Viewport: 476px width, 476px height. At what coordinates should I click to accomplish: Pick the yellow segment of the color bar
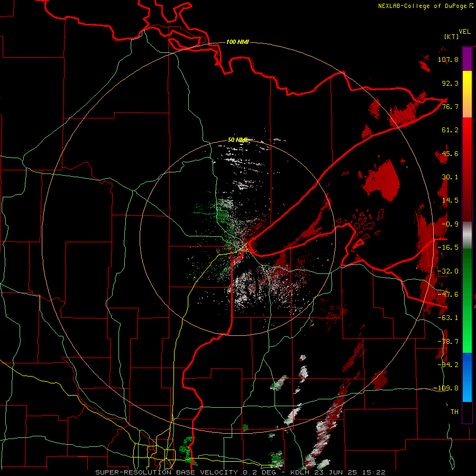[467, 94]
